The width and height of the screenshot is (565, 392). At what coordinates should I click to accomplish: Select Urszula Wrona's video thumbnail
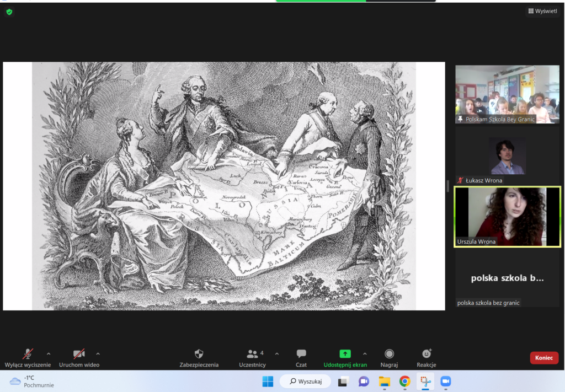(507, 217)
